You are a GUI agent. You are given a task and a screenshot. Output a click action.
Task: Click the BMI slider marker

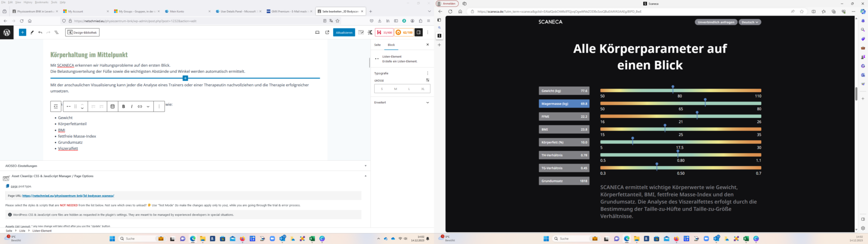(x=665, y=127)
